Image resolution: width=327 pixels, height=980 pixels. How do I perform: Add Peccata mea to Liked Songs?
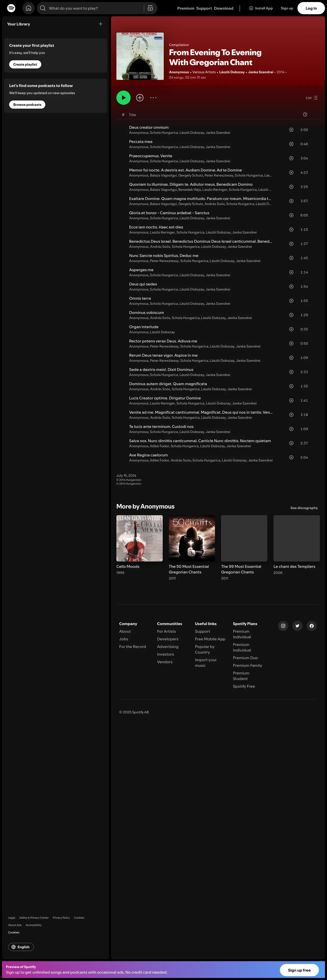pyautogui.click(x=291, y=144)
